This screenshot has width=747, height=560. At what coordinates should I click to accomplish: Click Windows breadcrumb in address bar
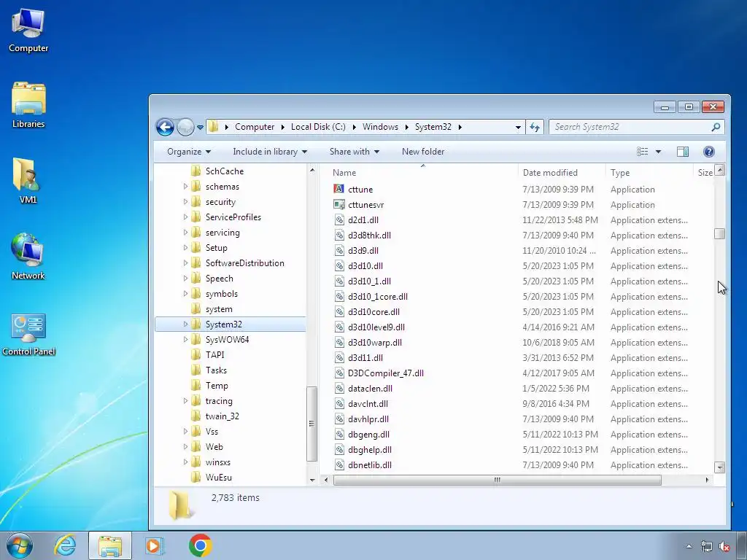point(380,127)
